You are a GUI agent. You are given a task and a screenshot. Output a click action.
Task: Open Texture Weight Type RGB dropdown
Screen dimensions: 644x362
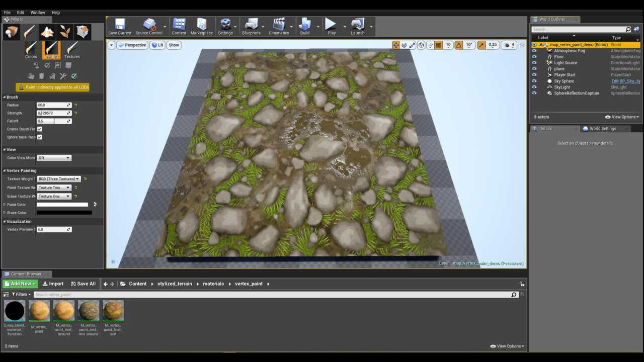[58, 179]
